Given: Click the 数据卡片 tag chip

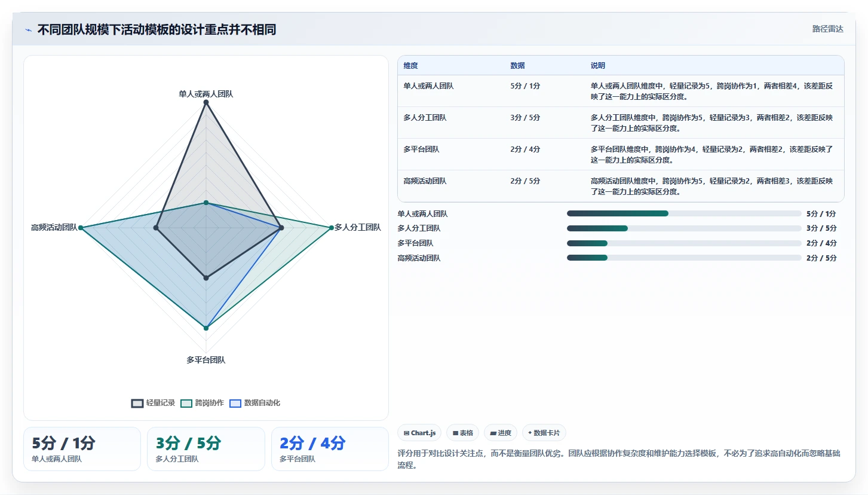Looking at the screenshot, I should click(544, 433).
